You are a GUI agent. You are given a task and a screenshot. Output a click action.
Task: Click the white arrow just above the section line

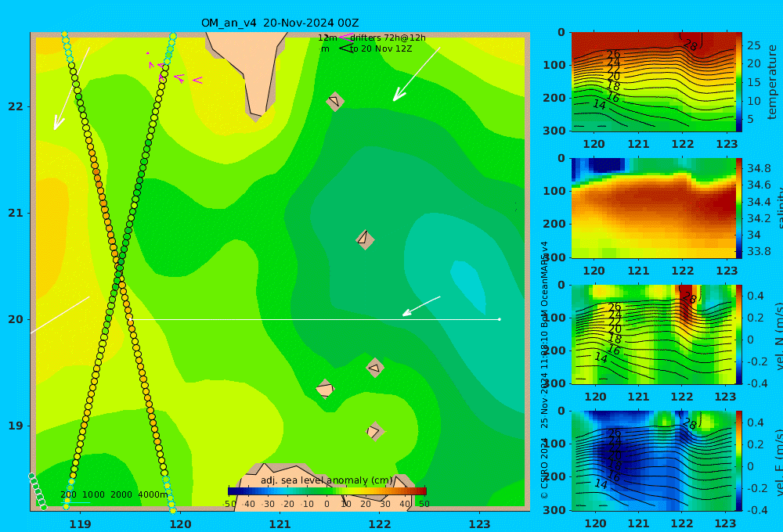[x=421, y=306]
